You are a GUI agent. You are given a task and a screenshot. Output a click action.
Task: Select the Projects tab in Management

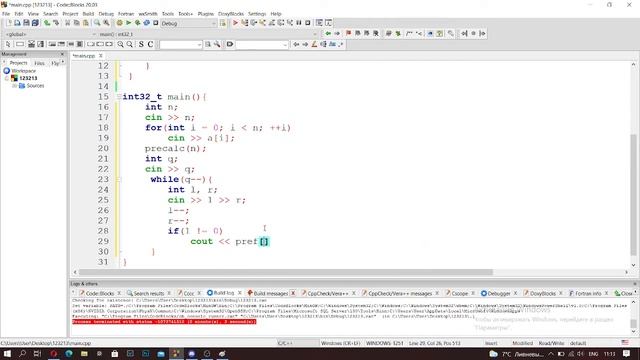[18, 63]
